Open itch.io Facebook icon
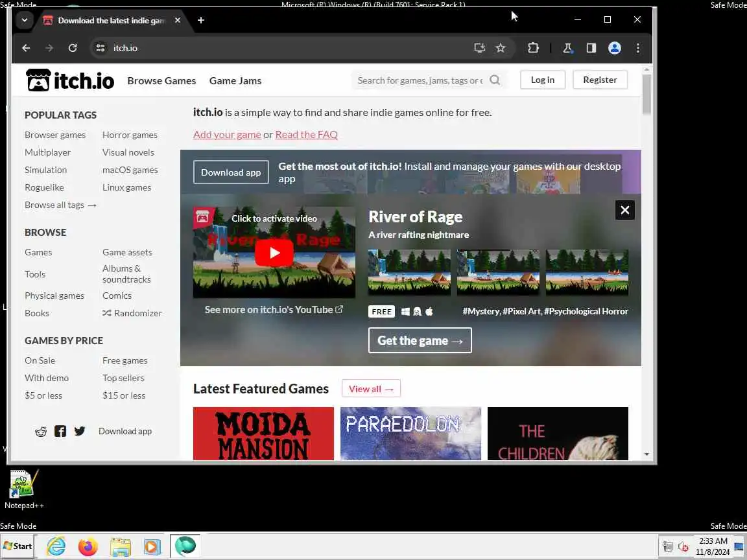Image resolution: width=747 pixels, height=560 pixels. tap(60, 431)
